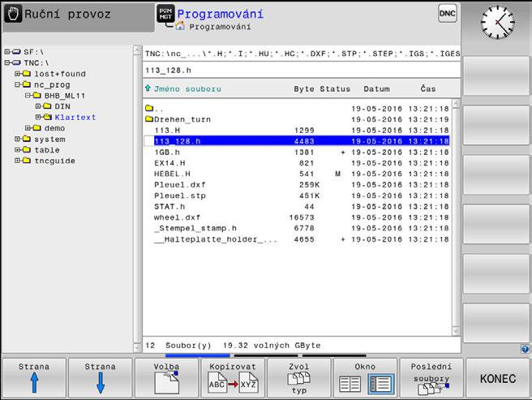Expand the table folder node
Viewport: 532px width, 400px height.
pyautogui.click(x=17, y=150)
